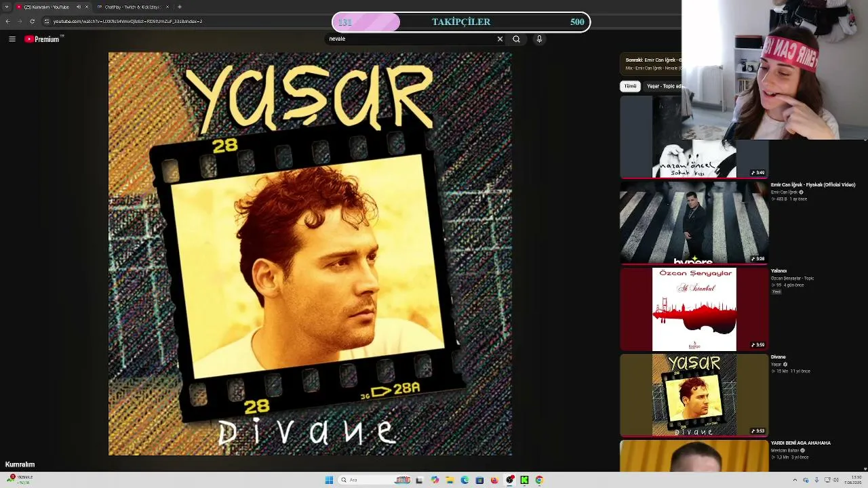Viewport: 868px width, 488px height.
Task: Open the Yaşar Divane sidebar thumbnail
Action: [694, 394]
